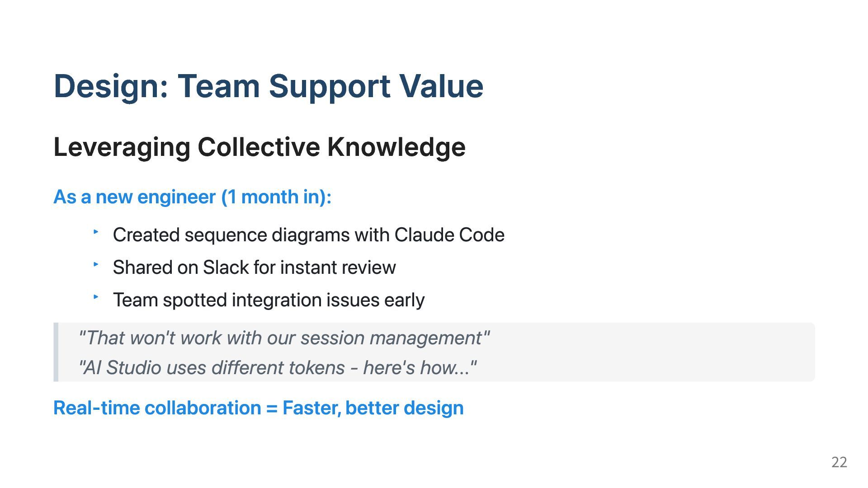This screenshot has height=488, width=868.
Task: Click the empty right side of the quote box
Action: [656, 352]
